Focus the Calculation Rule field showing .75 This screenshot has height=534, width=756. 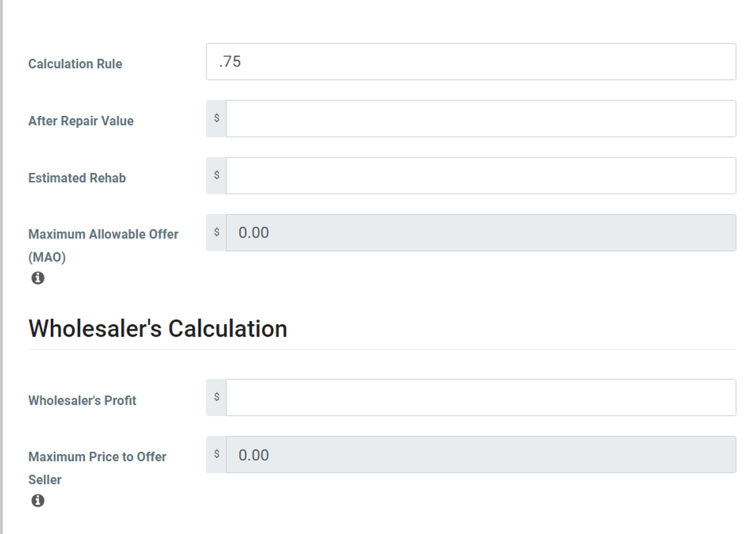[x=470, y=62]
